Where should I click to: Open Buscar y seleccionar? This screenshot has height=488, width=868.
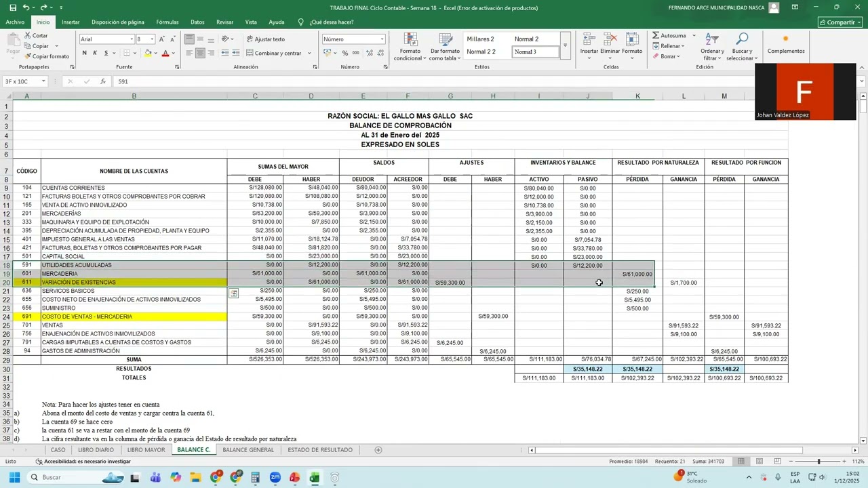(742, 46)
